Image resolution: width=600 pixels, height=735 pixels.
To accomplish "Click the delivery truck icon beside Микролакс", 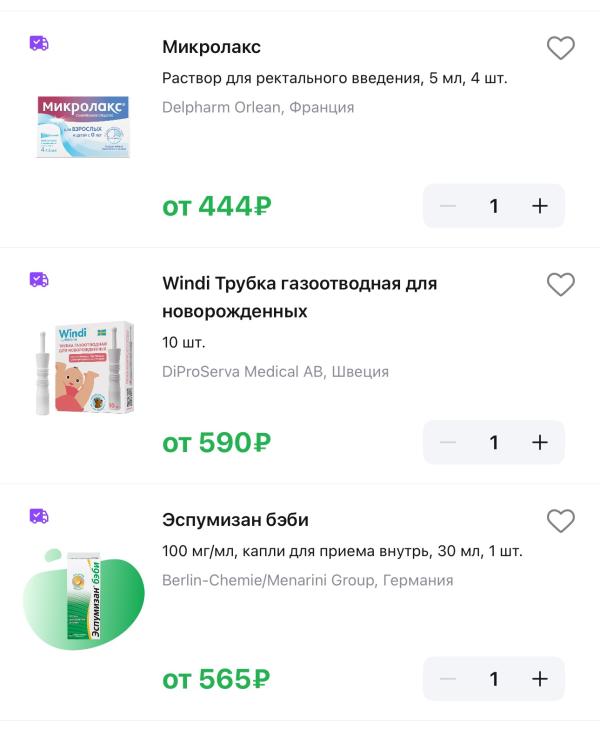I will click(39, 43).
